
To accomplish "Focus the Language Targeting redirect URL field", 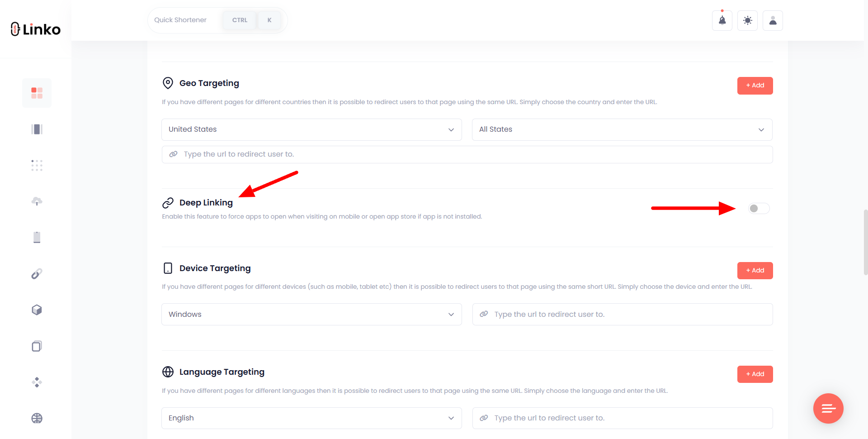I will (623, 418).
